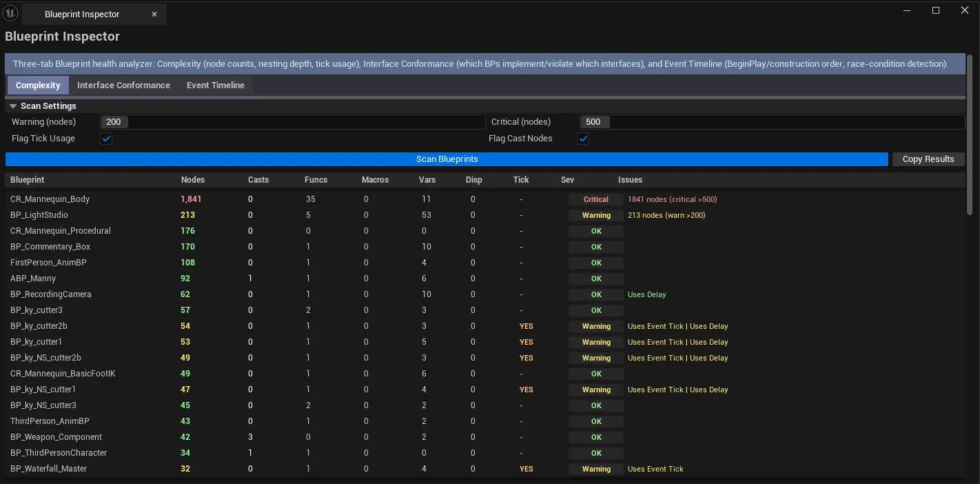
Task: Click the Unreal Engine logo icon
Action: [10, 13]
